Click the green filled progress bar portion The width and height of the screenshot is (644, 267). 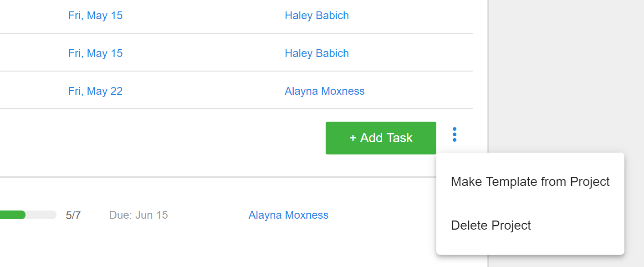click(x=12, y=215)
